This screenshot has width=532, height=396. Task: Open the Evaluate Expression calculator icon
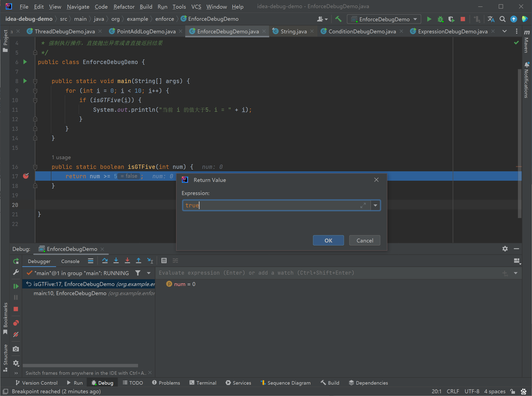[x=164, y=261]
